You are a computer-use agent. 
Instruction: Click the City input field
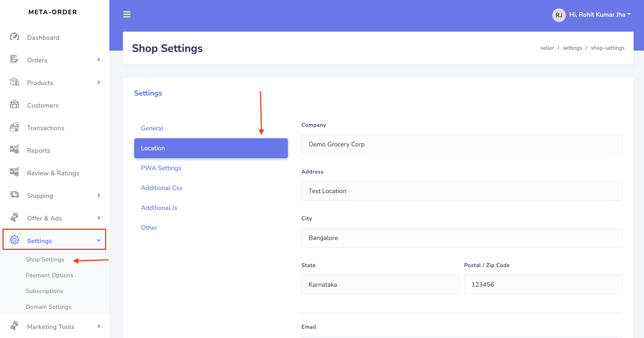tap(461, 238)
